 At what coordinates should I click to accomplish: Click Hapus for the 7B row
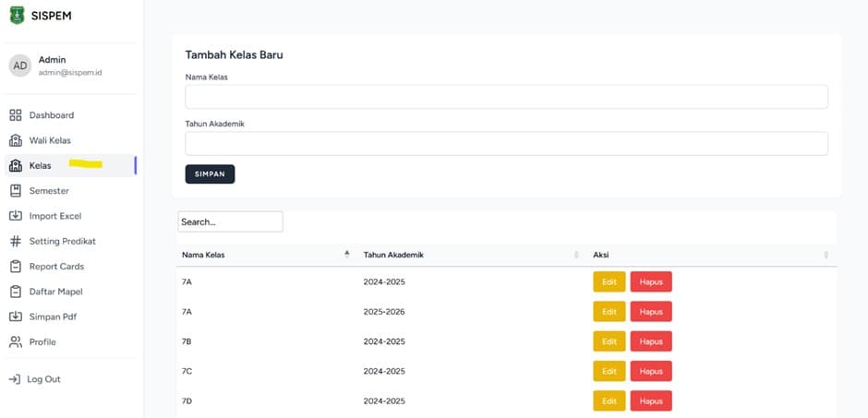pyautogui.click(x=651, y=341)
